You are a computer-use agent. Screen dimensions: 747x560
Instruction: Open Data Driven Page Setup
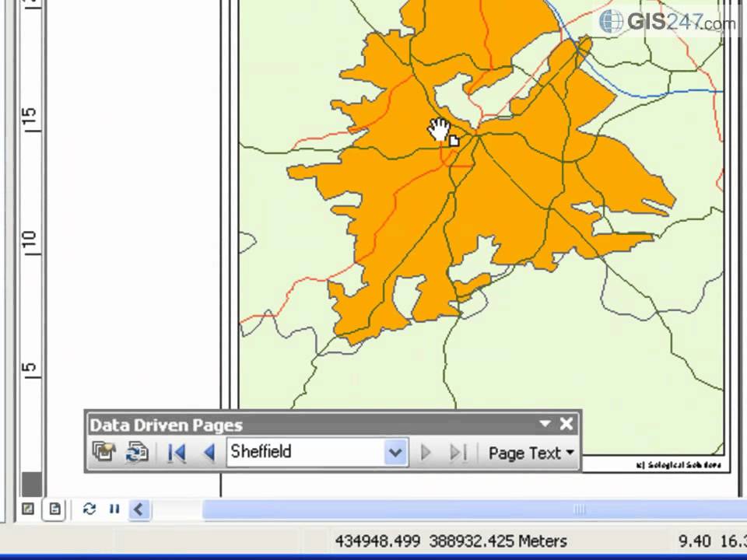click(104, 452)
